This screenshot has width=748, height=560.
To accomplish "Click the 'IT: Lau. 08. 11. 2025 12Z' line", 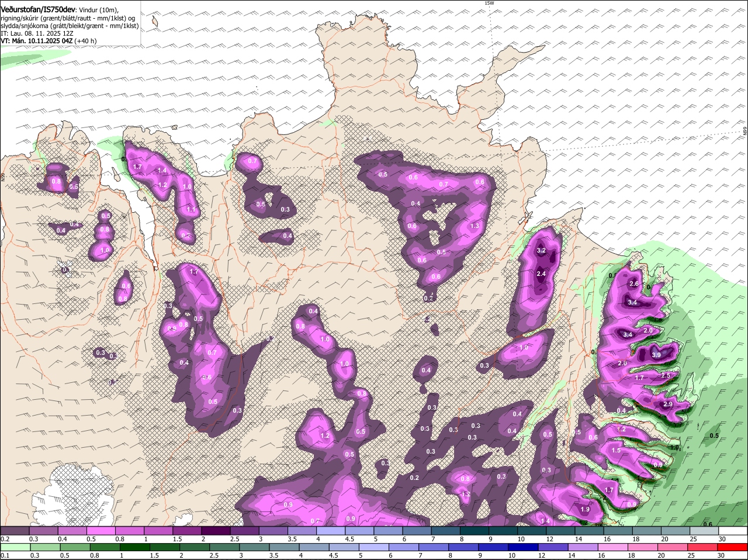I will pos(37,33).
